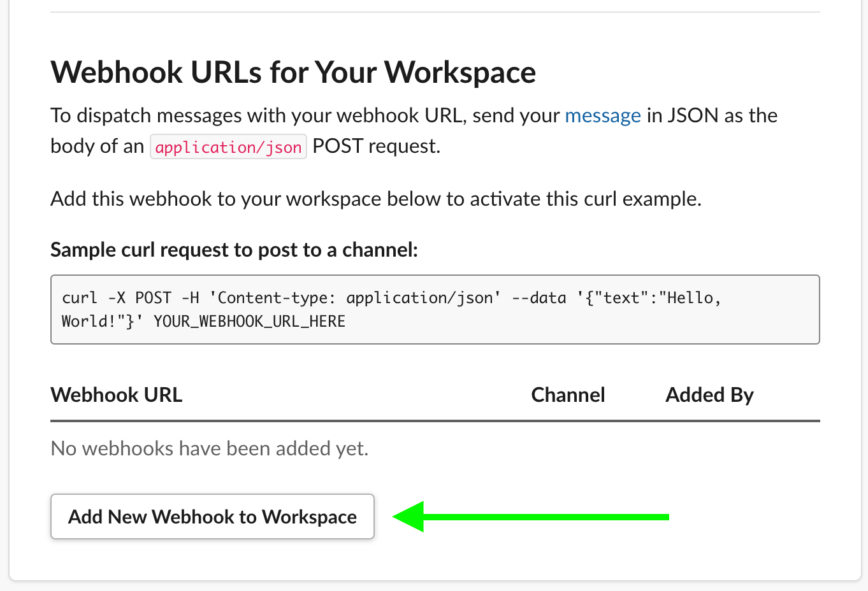Click the --data flag in the curl command
The image size is (868, 591).
tap(539, 297)
